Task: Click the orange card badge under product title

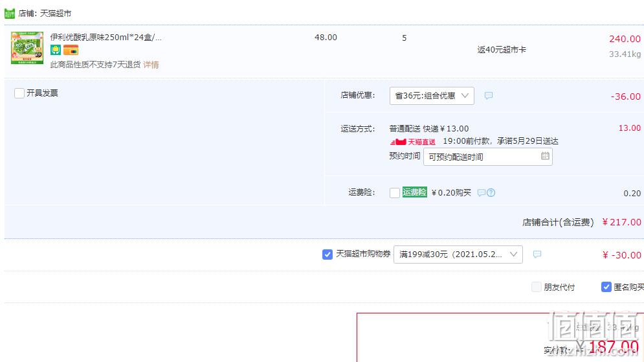Action: [71, 50]
